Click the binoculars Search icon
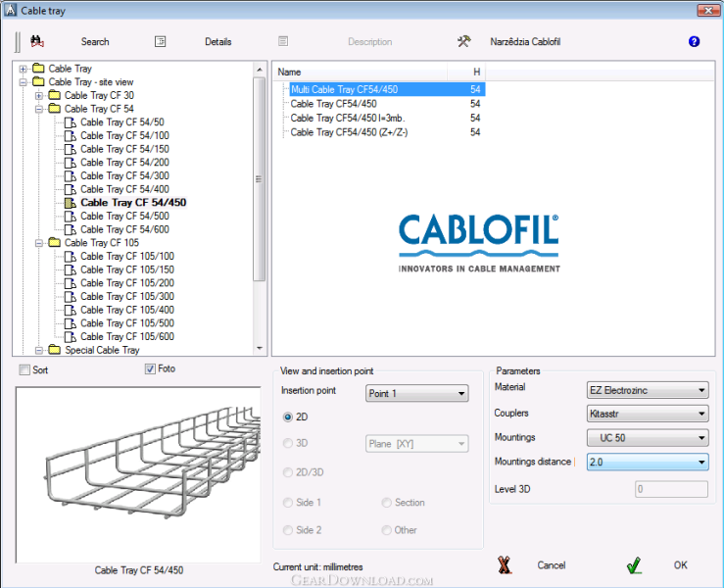This screenshot has height=588, width=724. pyautogui.click(x=37, y=41)
